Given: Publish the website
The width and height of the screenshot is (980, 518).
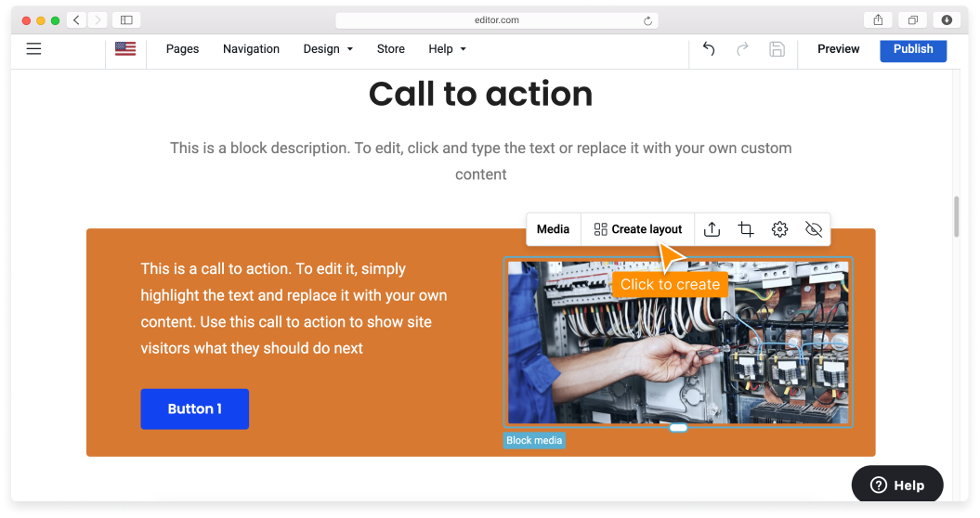Looking at the screenshot, I should pyautogui.click(x=913, y=50).
